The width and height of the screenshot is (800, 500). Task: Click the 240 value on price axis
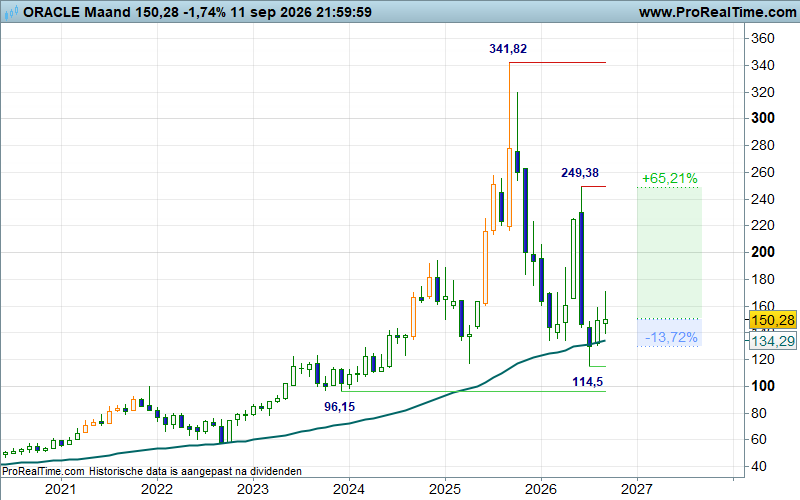[x=763, y=199]
